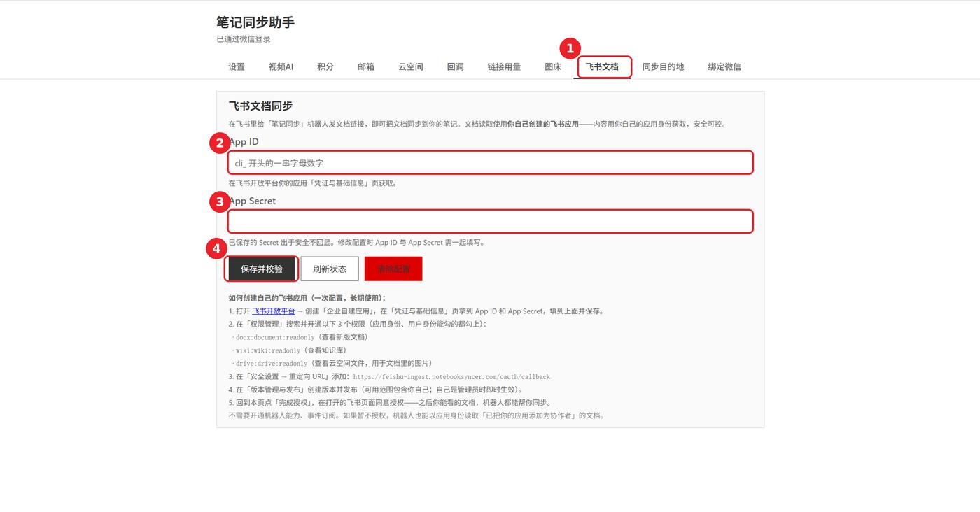This screenshot has width=980, height=512.
Task: Open the 回调 tab
Action: 456,67
